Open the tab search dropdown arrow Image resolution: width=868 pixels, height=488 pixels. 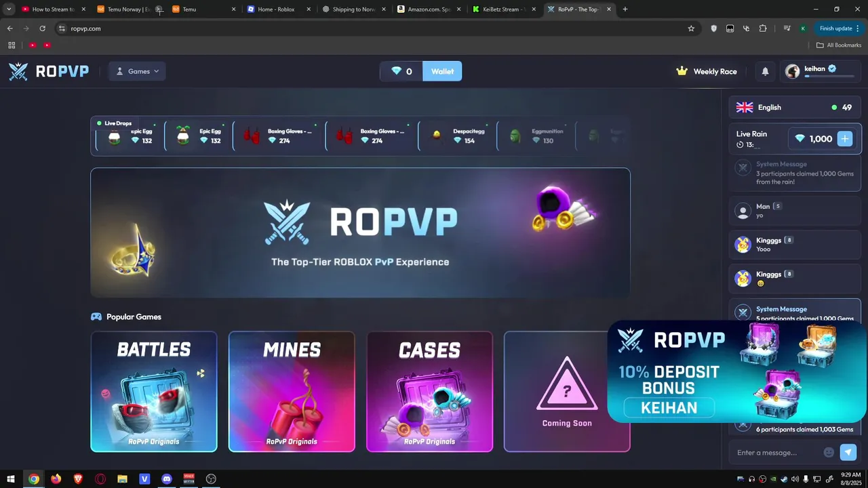coord(9,9)
